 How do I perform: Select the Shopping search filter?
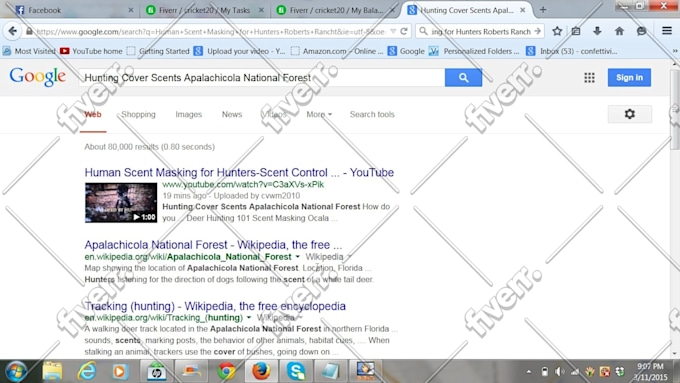[138, 114]
